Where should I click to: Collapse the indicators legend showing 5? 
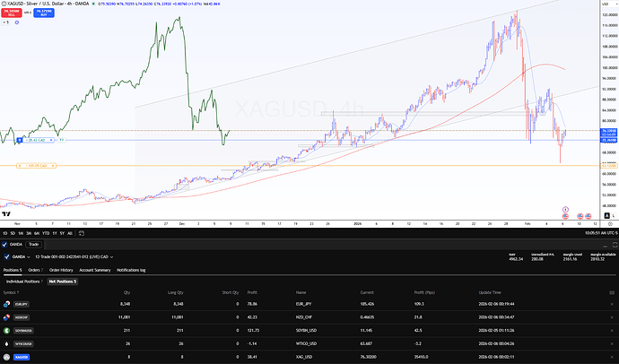click(5, 22)
